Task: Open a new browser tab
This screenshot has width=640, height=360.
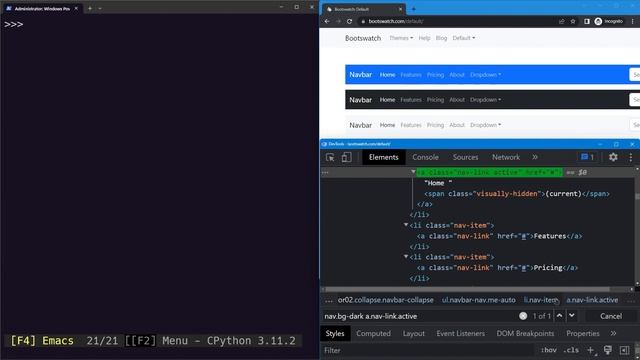Action: (413, 9)
